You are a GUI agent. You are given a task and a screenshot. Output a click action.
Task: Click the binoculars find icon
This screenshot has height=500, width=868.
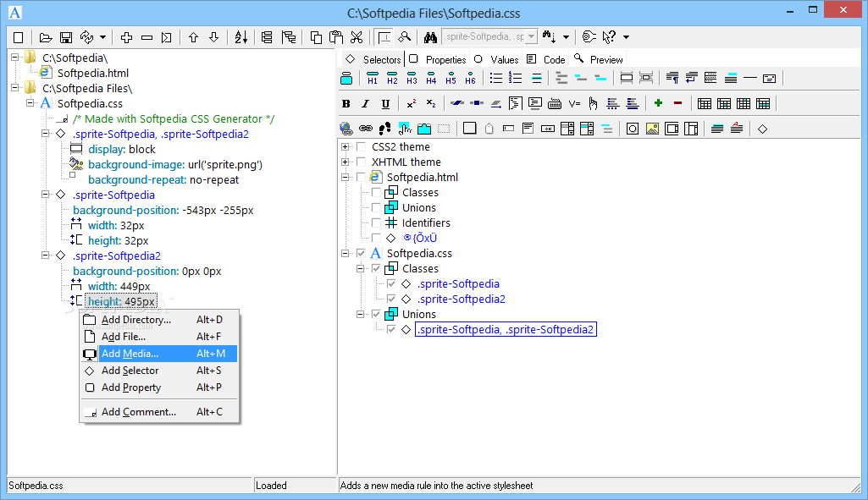(x=430, y=37)
